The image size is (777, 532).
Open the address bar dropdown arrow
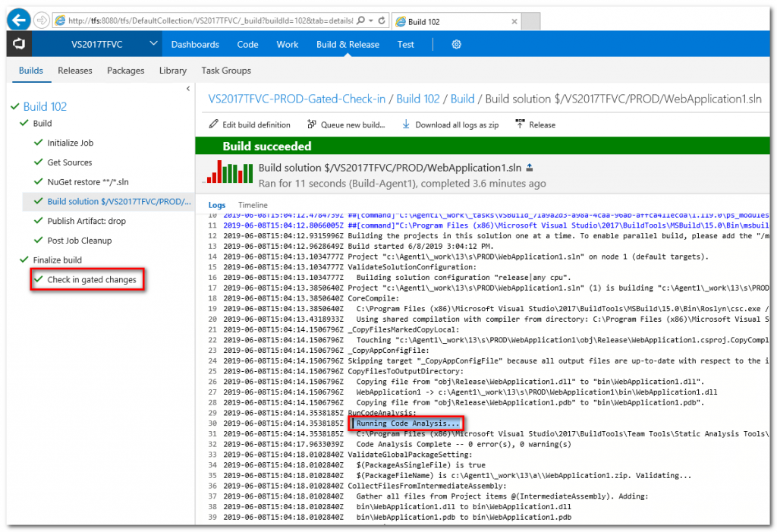click(x=370, y=20)
